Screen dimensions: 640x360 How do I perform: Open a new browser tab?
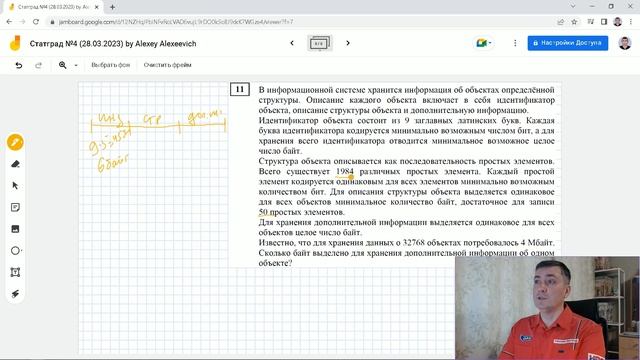pos(112,7)
